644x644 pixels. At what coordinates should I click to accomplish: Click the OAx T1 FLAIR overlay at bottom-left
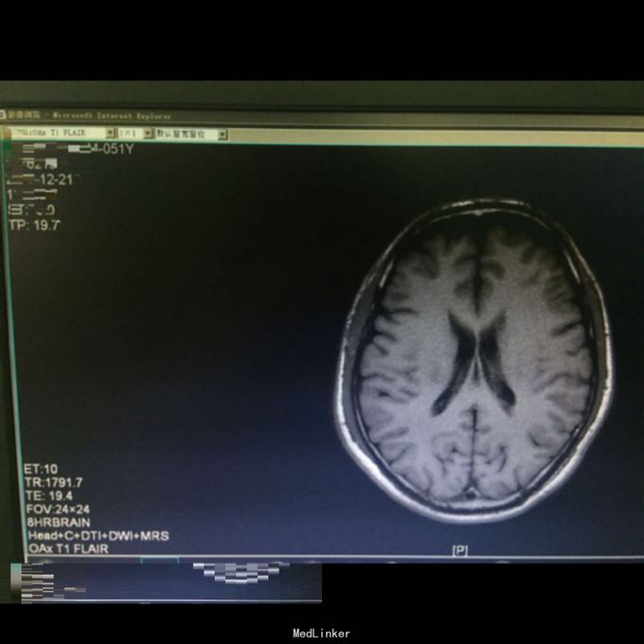pyautogui.click(x=67, y=548)
